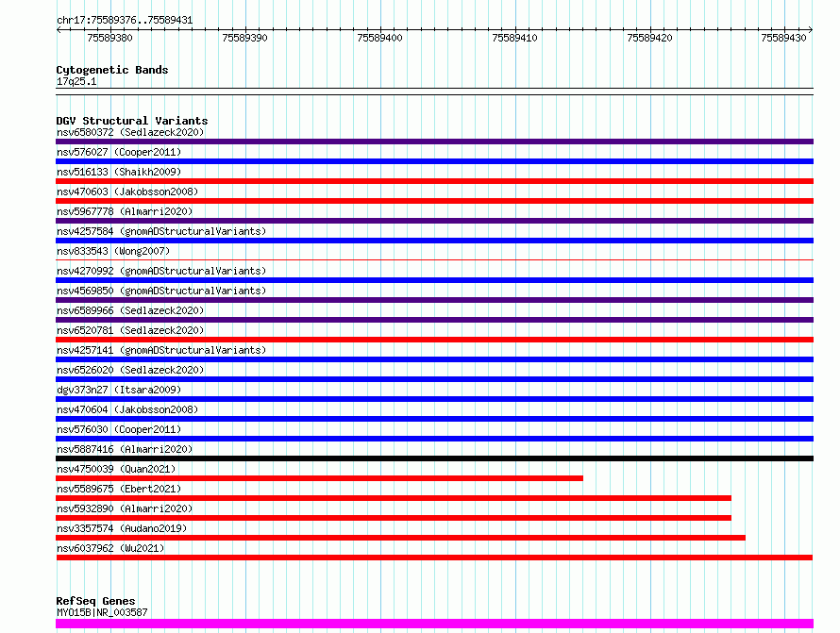Click ruler position 75589380

[109, 38]
